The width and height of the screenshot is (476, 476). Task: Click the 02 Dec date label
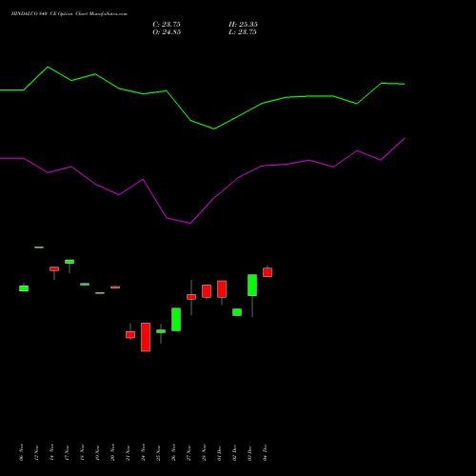234,453
